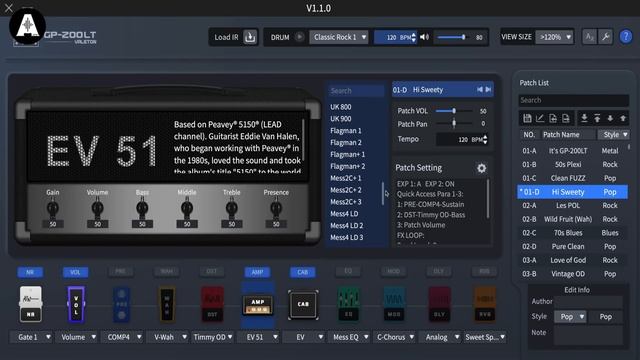Start drum playback with the play button
The height and width of the screenshot is (360, 640).
299,37
